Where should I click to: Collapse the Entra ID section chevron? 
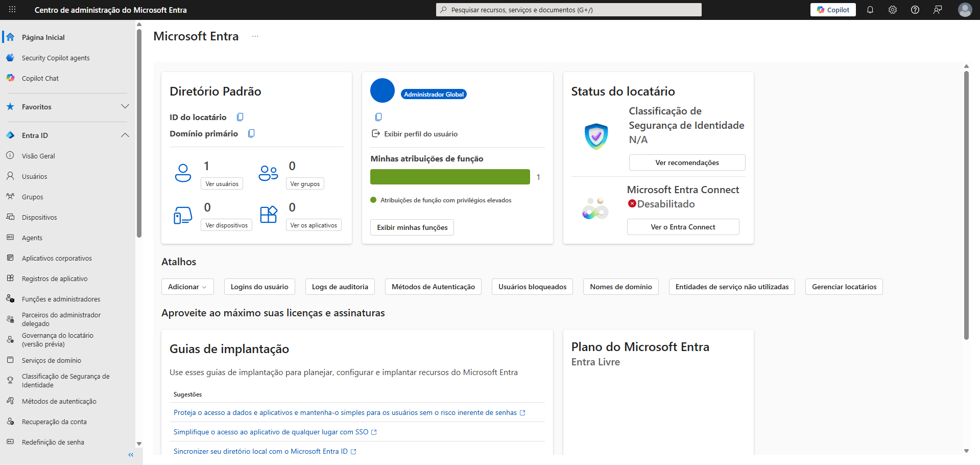pyautogui.click(x=125, y=135)
